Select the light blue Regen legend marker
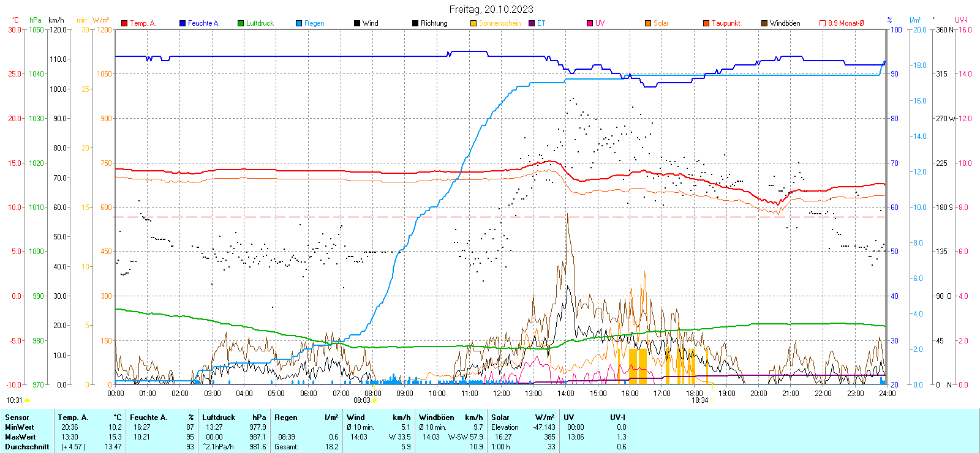The height and width of the screenshot is (453, 980). 299,23
